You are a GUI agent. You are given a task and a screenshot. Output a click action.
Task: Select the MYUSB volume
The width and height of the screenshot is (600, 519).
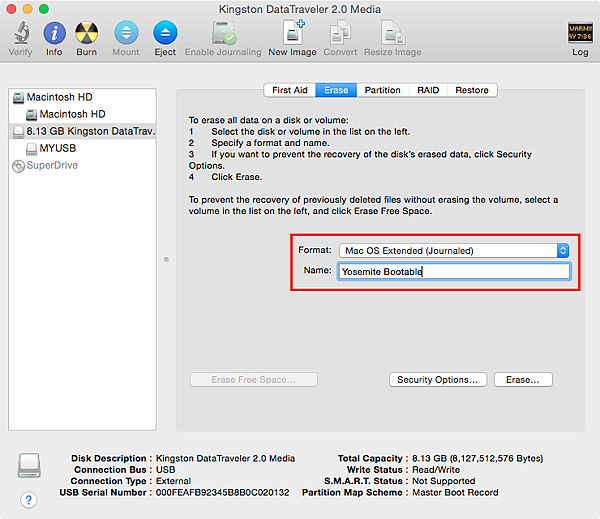tap(82, 148)
